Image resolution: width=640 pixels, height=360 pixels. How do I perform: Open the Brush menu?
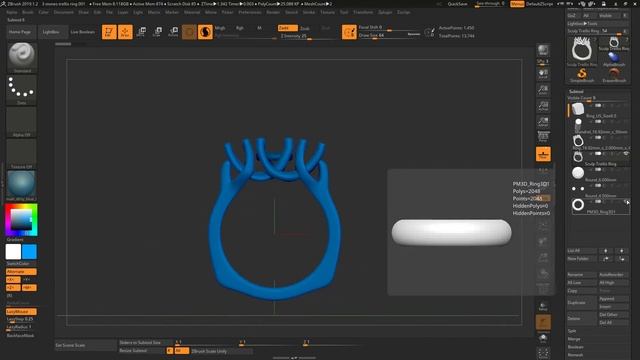[x=28, y=12]
